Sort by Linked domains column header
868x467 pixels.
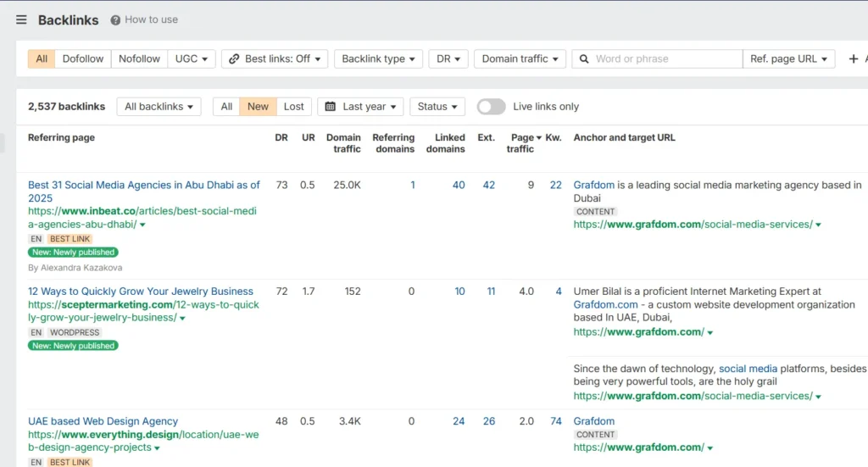point(446,142)
